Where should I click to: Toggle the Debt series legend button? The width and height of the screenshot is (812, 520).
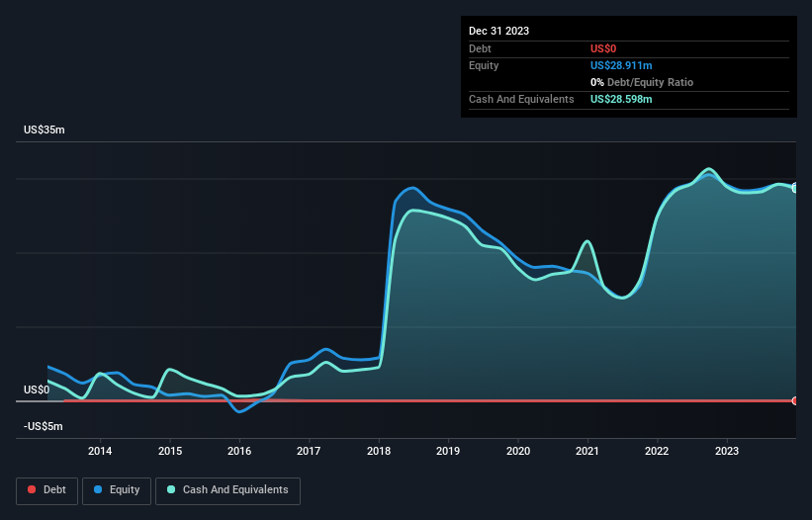(x=46, y=490)
